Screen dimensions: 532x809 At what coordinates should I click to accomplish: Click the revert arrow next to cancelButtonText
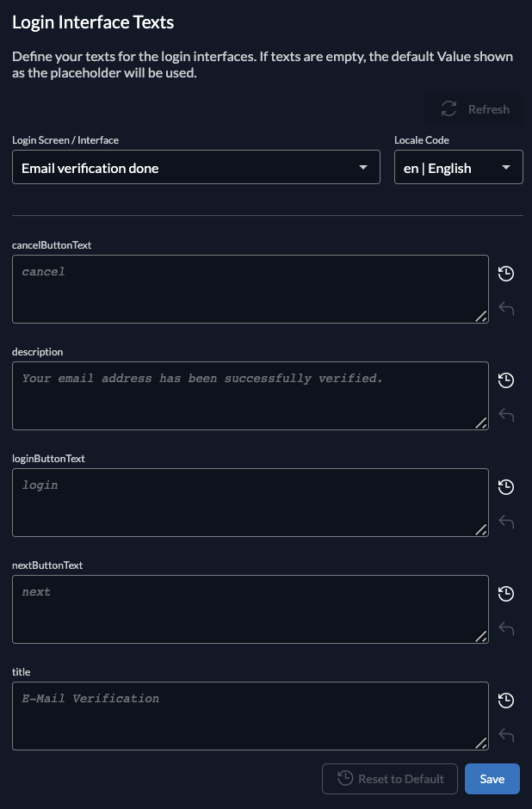(x=506, y=307)
